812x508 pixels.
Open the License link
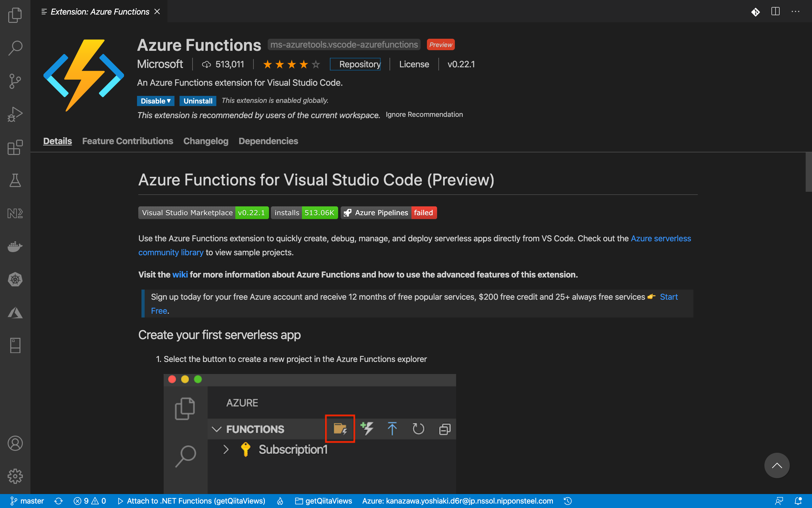click(x=414, y=64)
